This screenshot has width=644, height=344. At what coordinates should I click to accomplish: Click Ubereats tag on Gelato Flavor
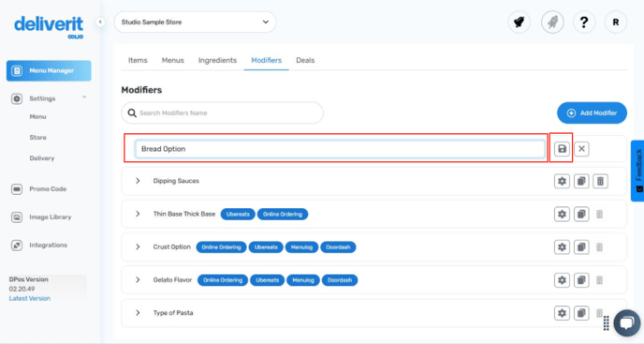click(x=268, y=280)
